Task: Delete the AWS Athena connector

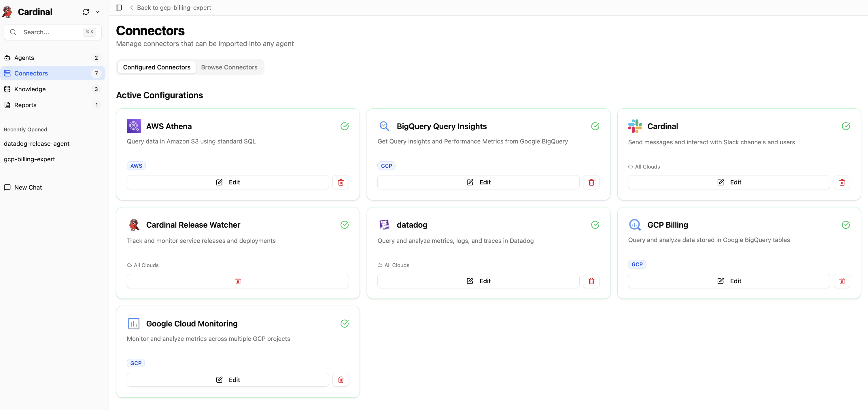Action: tap(341, 182)
